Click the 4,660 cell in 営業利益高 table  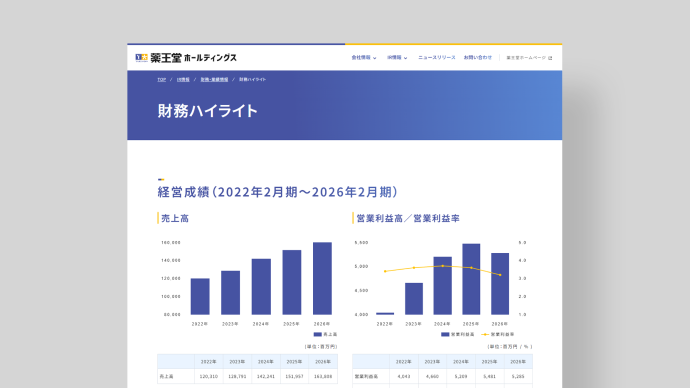(432, 377)
